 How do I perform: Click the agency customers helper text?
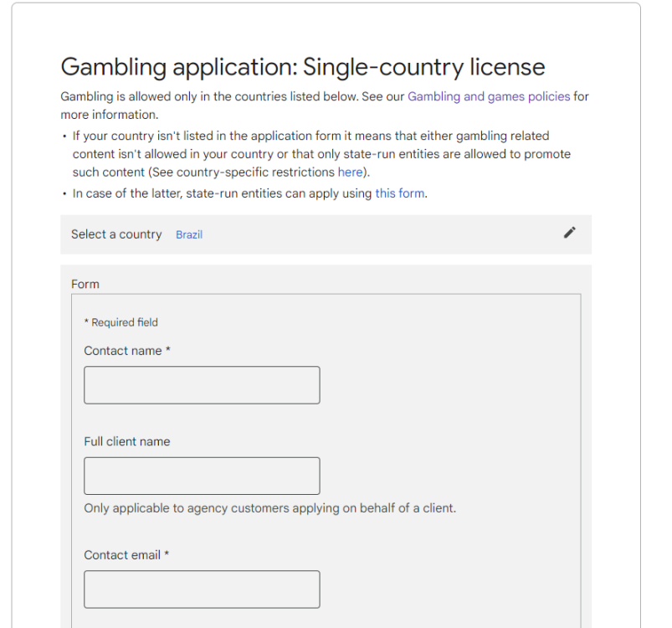coord(270,508)
